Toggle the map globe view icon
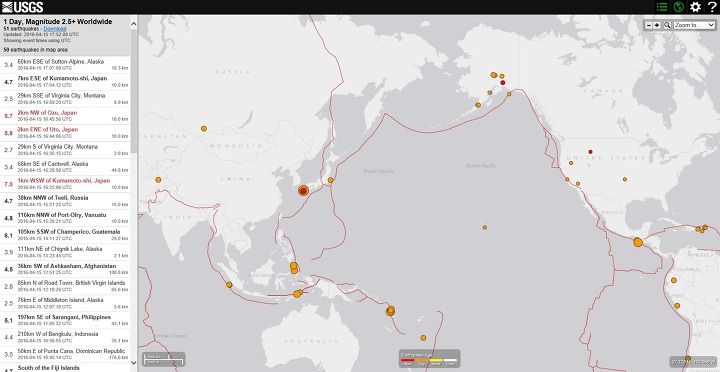The height and width of the screenshot is (372, 720). coord(679,7)
